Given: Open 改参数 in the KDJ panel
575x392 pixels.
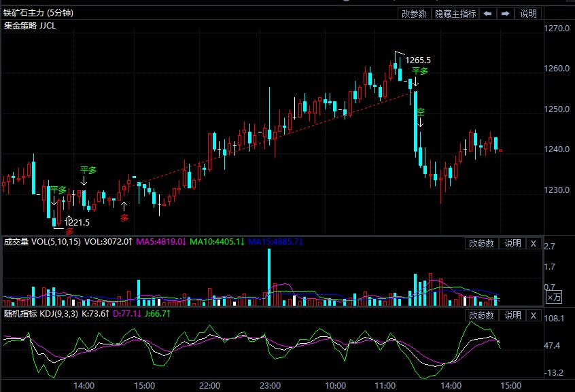Looking at the screenshot, I should click(x=481, y=316).
